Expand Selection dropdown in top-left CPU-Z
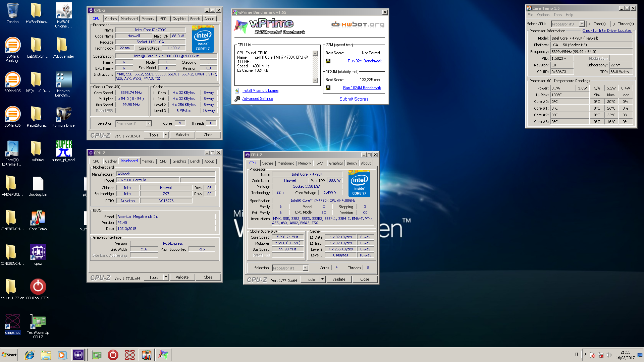Image resolution: width=644 pixels, height=362 pixels. coord(149,124)
